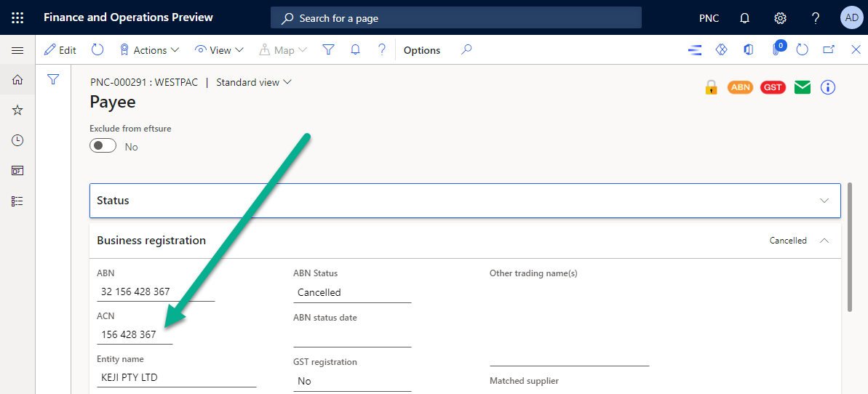Refresh the page with top-right refresh icon
Image resolution: width=868 pixels, height=394 pixels.
[802, 50]
